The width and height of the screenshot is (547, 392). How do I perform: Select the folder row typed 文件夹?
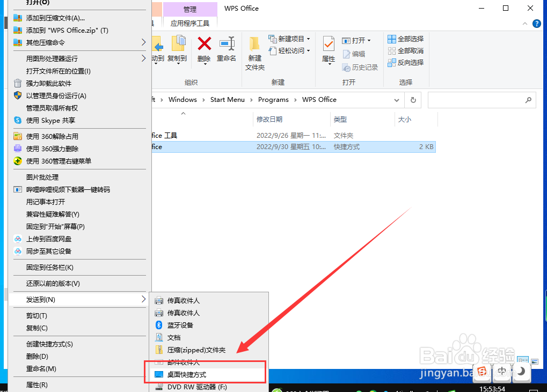pos(294,135)
